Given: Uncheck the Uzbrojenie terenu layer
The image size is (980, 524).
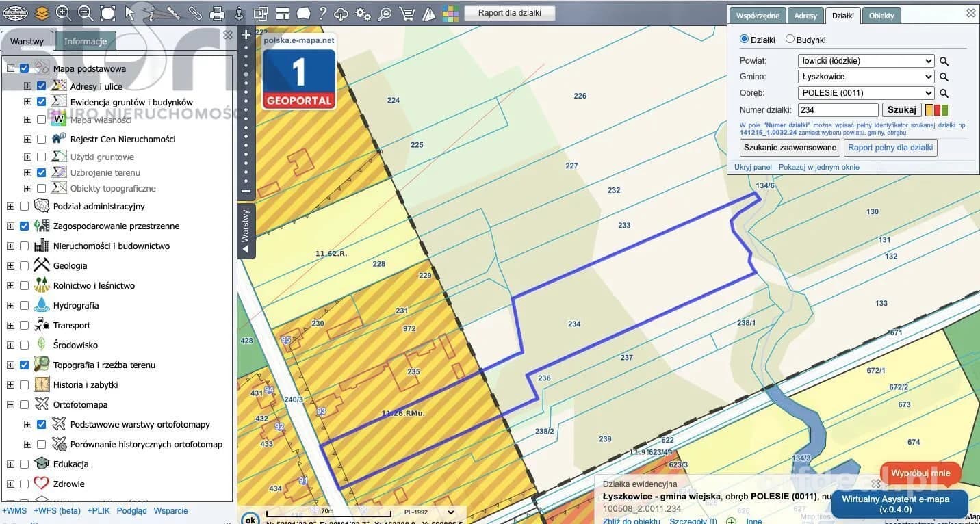Looking at the screenshot, I should (x=42, y=173).
